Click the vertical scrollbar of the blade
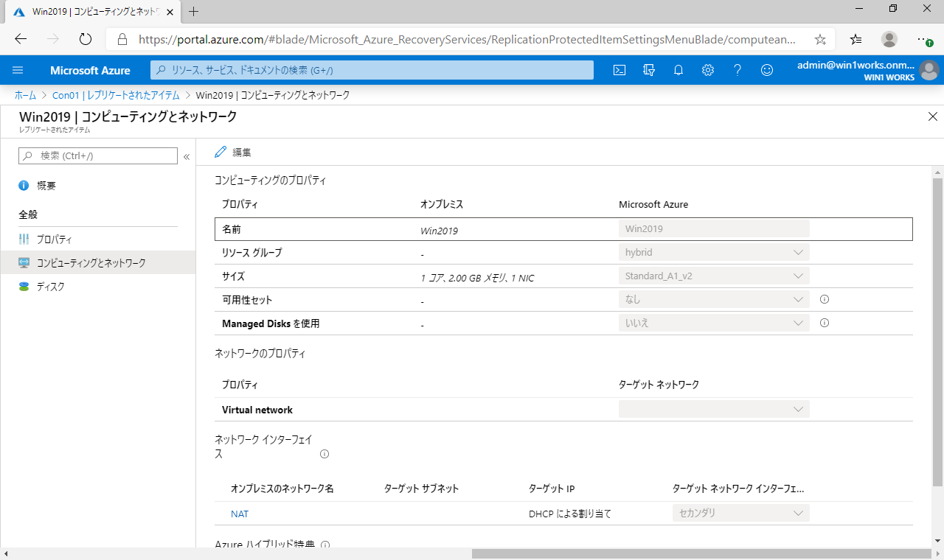The image size is (944, 560). pyautogui.click(x=937, y=332)
